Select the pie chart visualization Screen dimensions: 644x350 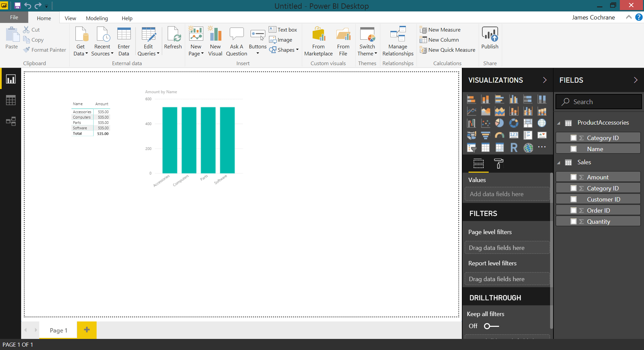[499, 123]
